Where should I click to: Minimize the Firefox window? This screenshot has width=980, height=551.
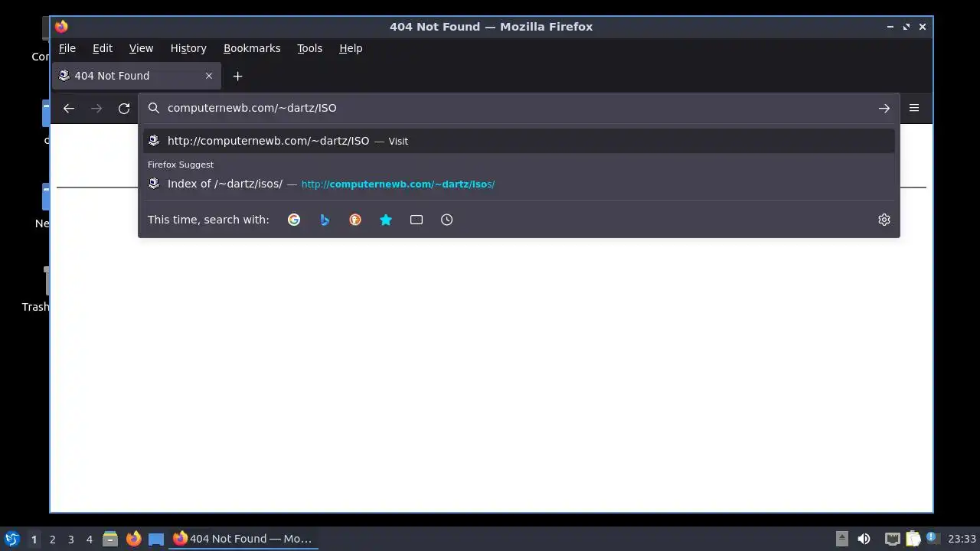890,27
